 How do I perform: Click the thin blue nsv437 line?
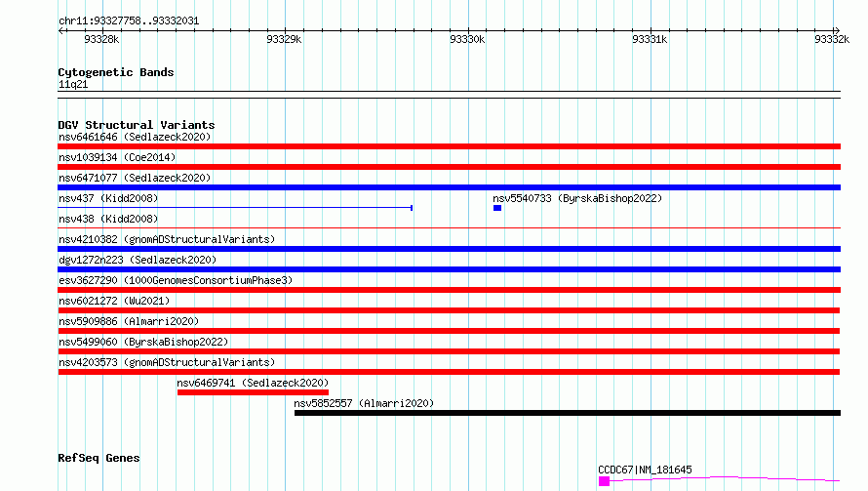pos(235,208)
